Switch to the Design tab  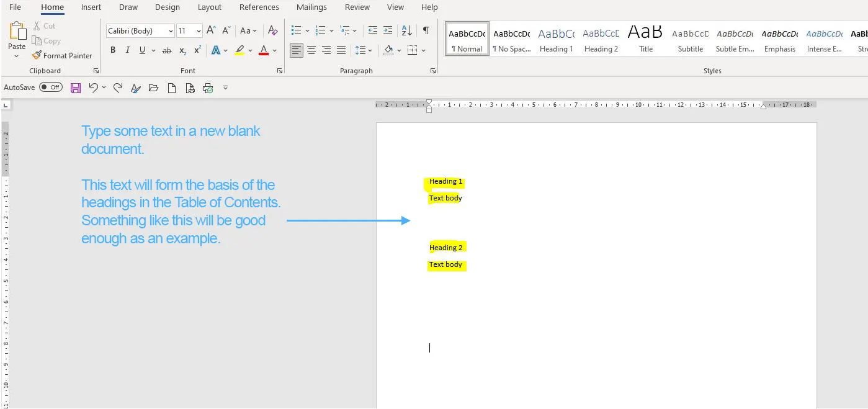click(x=168, y=7)
